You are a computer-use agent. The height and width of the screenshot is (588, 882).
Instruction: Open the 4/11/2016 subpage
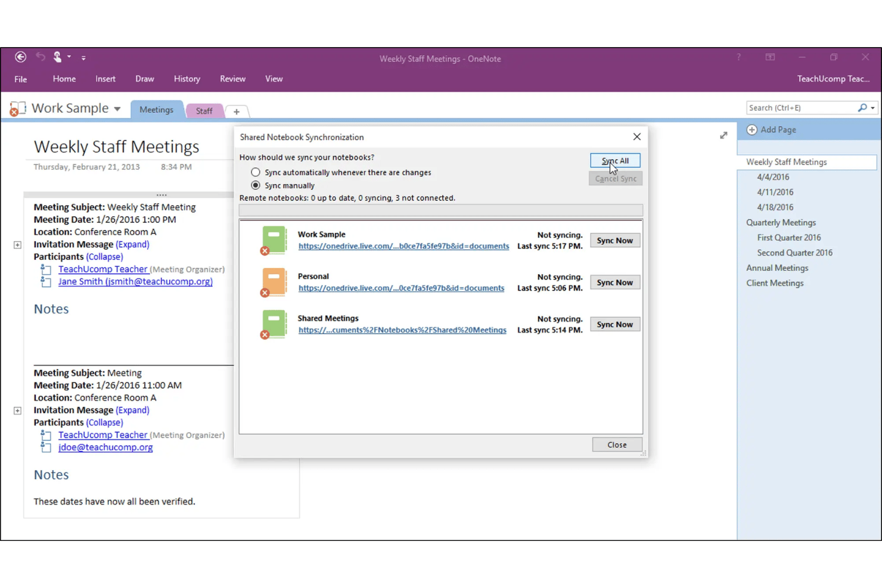click(775, 192)
